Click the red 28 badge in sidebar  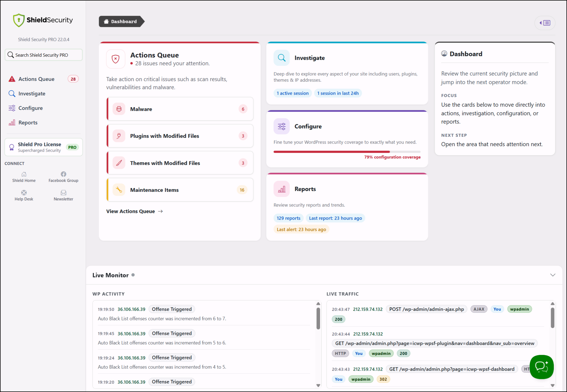(x=73, y=79)
